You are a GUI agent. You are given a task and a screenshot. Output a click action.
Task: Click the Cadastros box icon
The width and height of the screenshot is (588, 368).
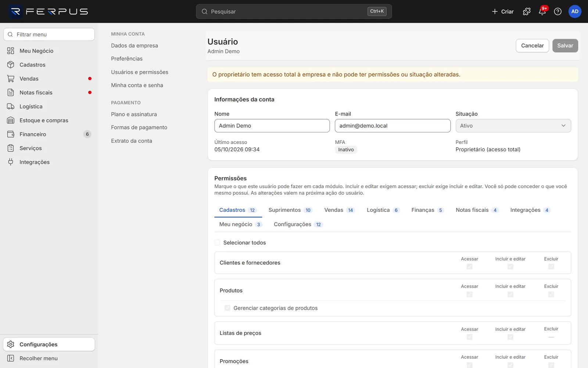(11, 65)
